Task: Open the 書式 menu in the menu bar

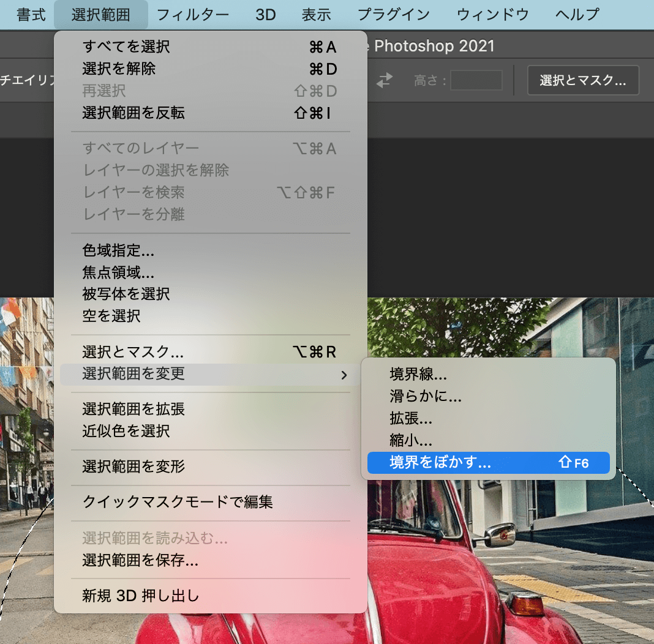Action: coord(31,15)
